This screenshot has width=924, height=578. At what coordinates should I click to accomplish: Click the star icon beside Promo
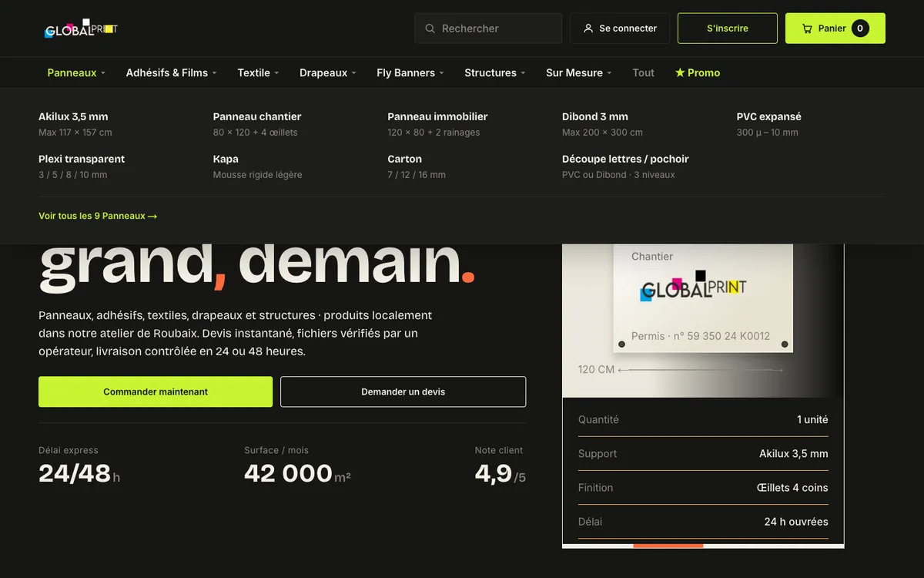[680, 72]
